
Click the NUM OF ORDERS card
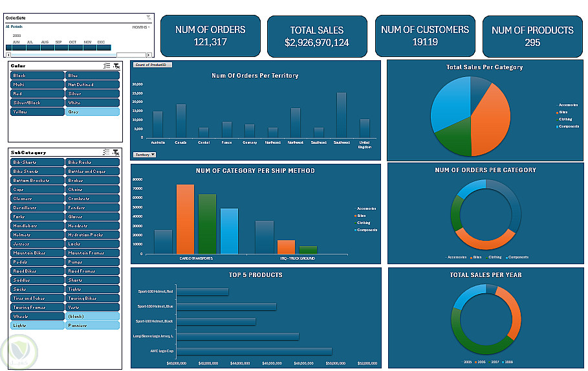pyautogui.click(x=210, y=36)
